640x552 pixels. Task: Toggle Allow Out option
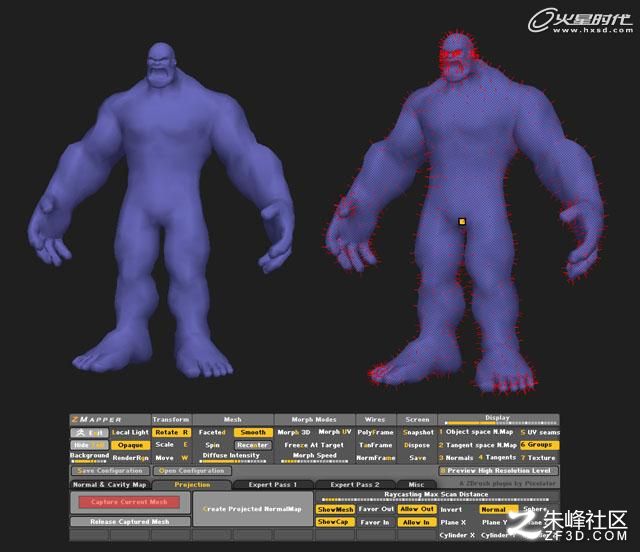tap(417, 509)
